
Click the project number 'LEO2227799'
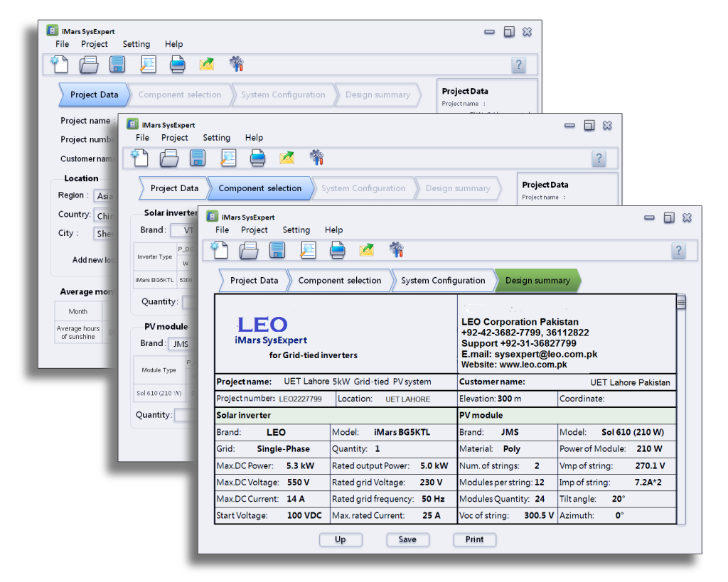tap(300, 399)
